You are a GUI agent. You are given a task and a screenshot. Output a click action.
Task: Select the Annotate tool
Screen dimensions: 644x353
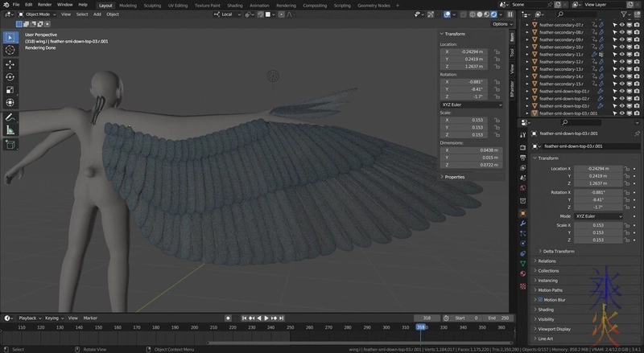[x=10, y=117]
